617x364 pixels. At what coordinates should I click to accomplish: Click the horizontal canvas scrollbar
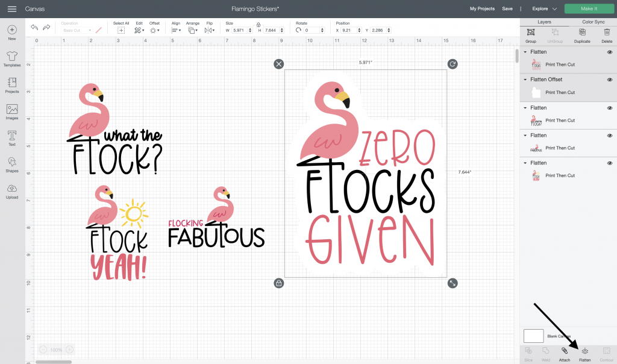pyautogui.click(x=54, y=362)
